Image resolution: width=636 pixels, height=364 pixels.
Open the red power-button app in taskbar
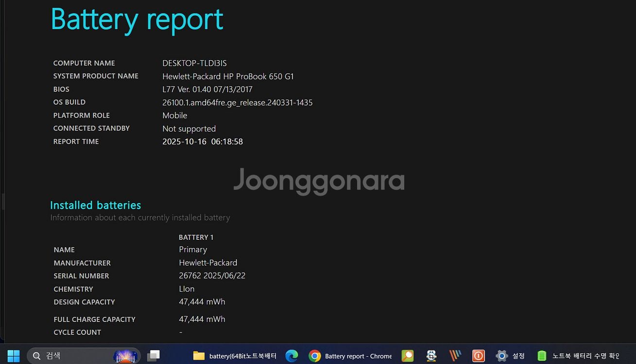click(x=478, y=356)
